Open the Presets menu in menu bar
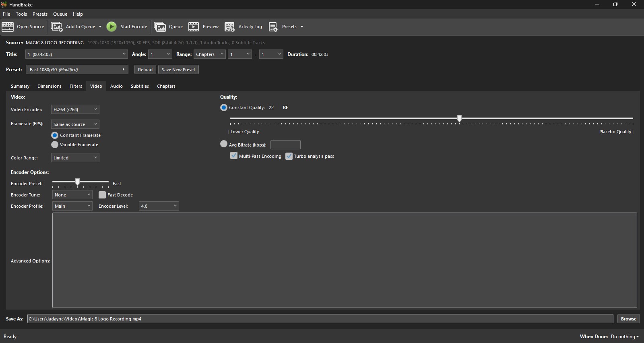Viewport: 644px width, 343px height. [x=40, y=14]
